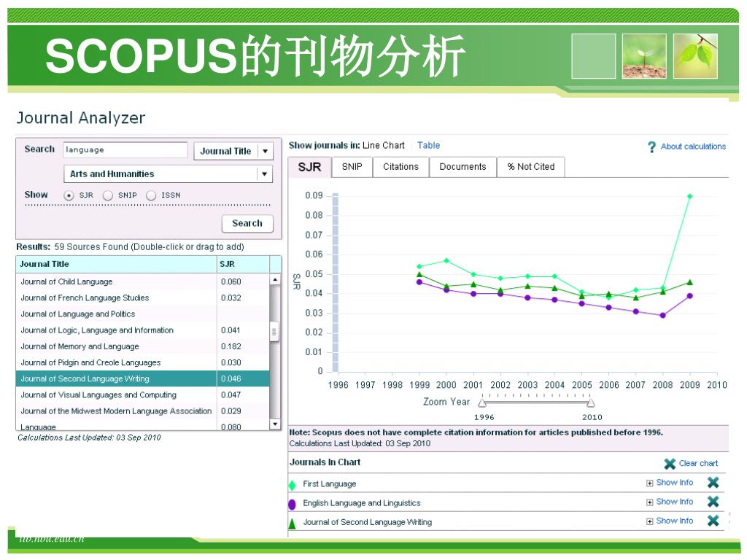
Task: Click the Search button
Action: click(247, 224)
